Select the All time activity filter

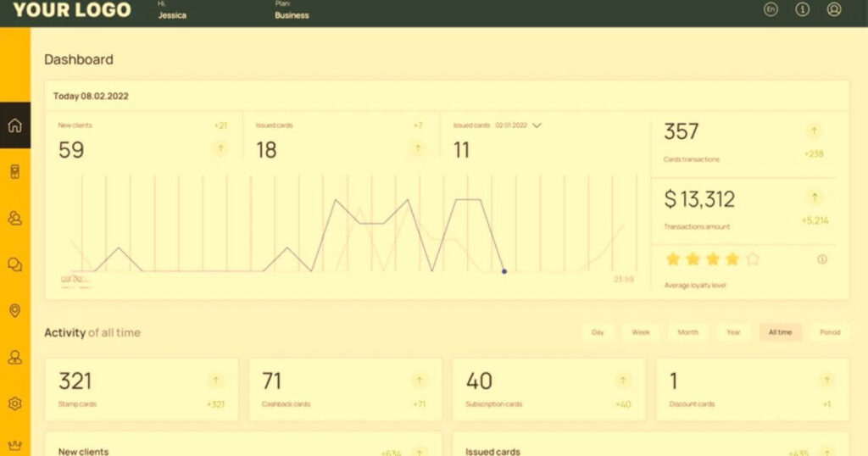[x=781, y=332]
